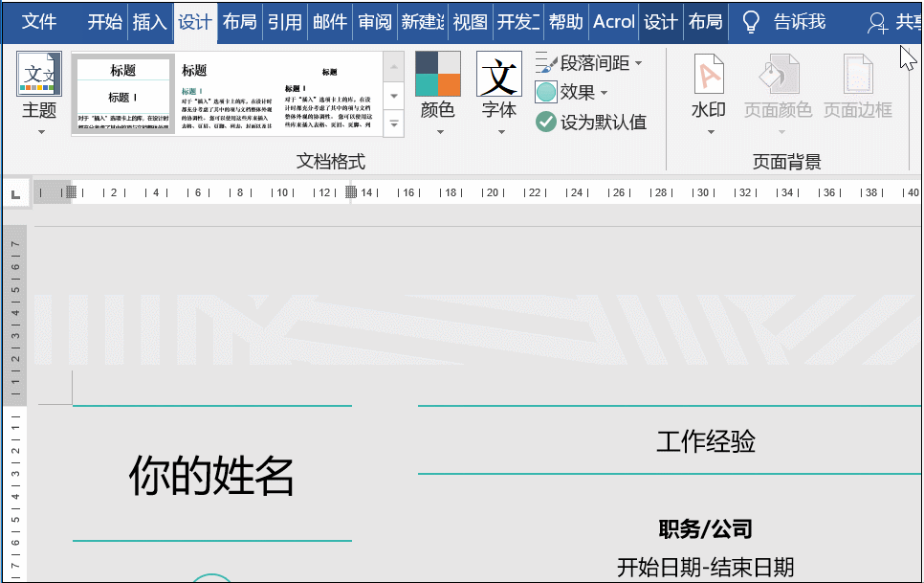Screen dimensions: 924x583
Task: Switch to the 引用 references tab
Action: pyautogui.click(x=285, y=22)
